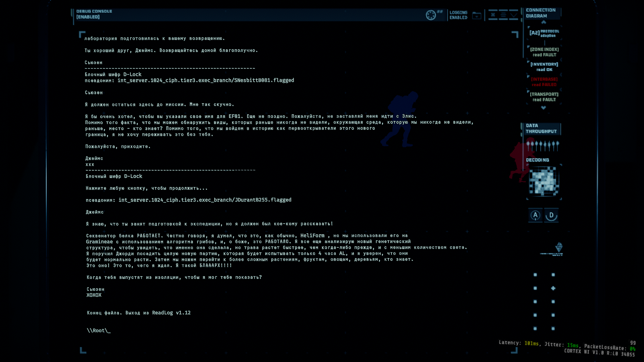Viewport: 644px width, 362px height.
Task: Select the [ZONE INDEX] read FAULT entry
Action: tap(544, 52)
